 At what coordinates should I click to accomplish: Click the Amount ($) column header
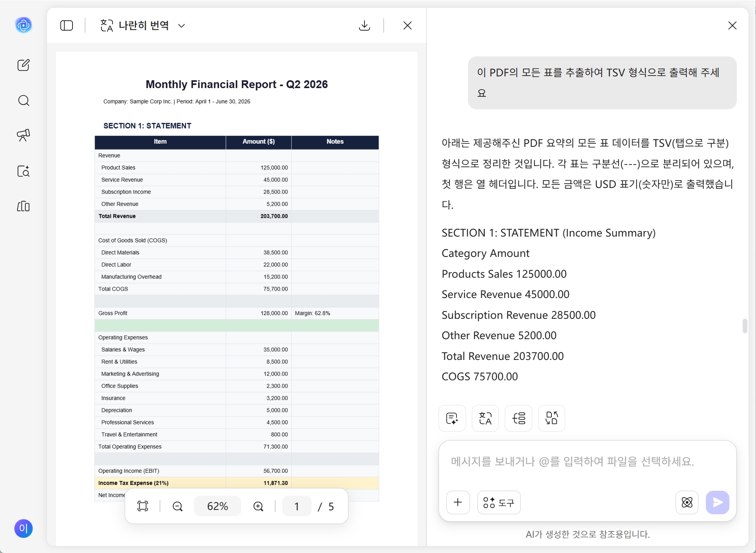tap(259, 142)
